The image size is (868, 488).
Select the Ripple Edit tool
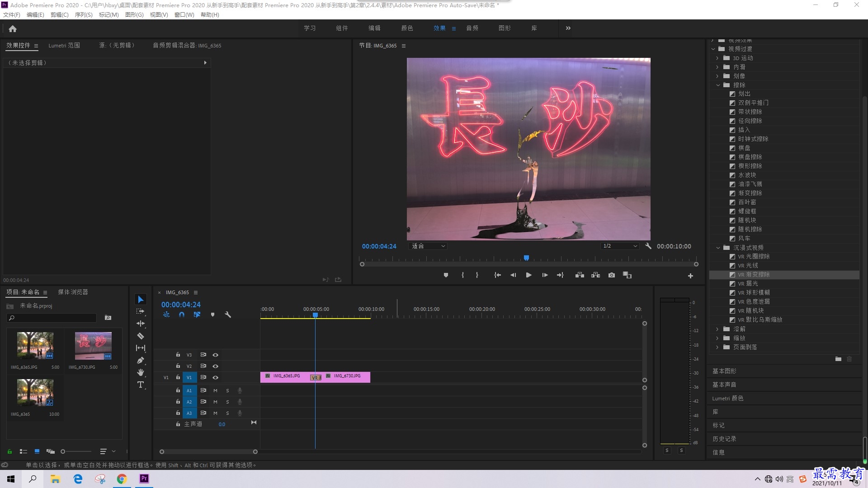pos(141,324)
